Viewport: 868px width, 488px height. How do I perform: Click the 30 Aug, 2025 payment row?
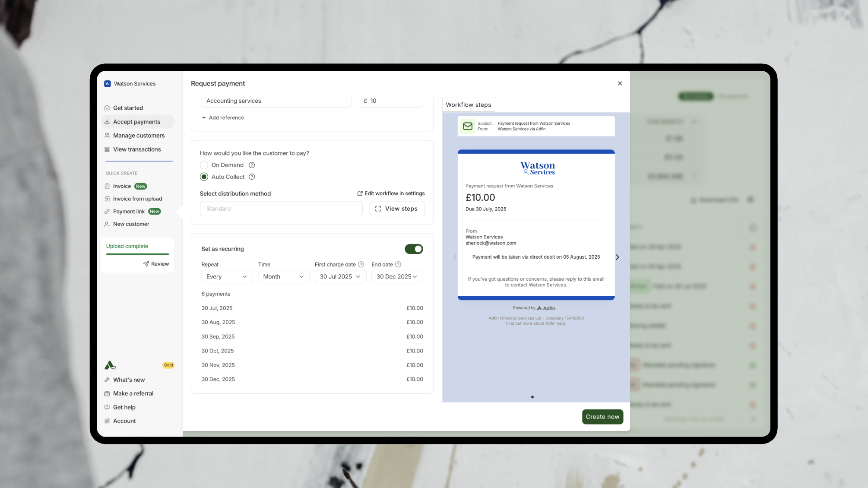(312, 322)
